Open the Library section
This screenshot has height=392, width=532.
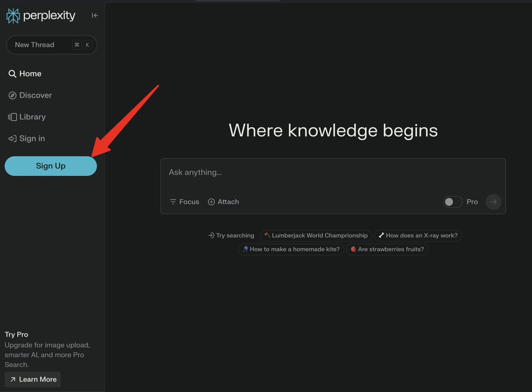[x=27, y=117]
